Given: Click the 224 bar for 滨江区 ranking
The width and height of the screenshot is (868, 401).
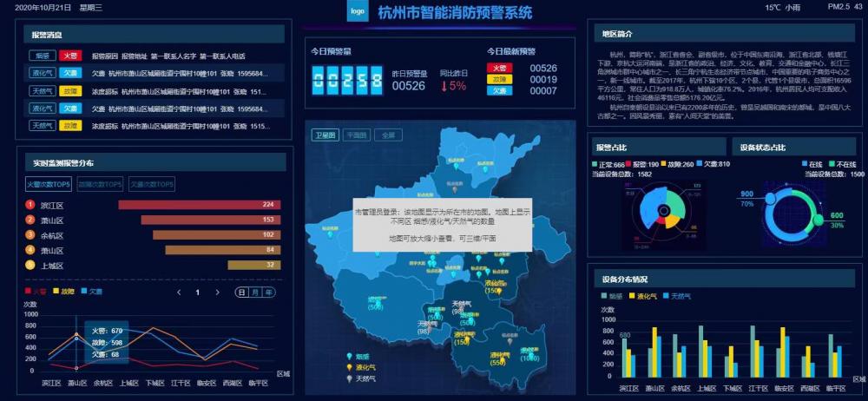Looking at the screenshot, I should (x=198, y=205).
